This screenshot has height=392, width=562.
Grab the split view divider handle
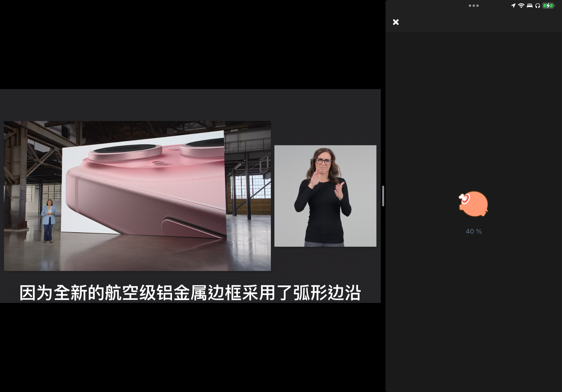(383, 196)
